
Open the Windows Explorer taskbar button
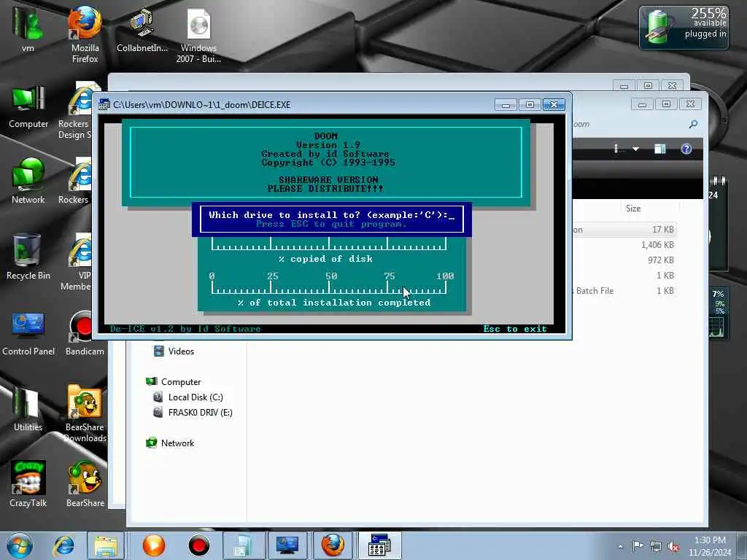[106, 545]
